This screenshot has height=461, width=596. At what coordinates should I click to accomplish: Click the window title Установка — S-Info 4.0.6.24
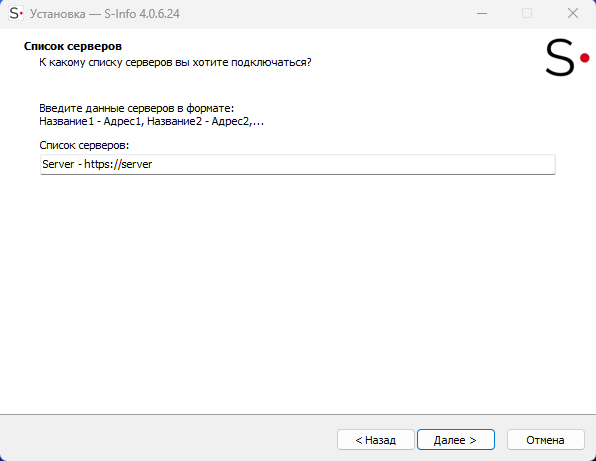click(x=105, y=14)
